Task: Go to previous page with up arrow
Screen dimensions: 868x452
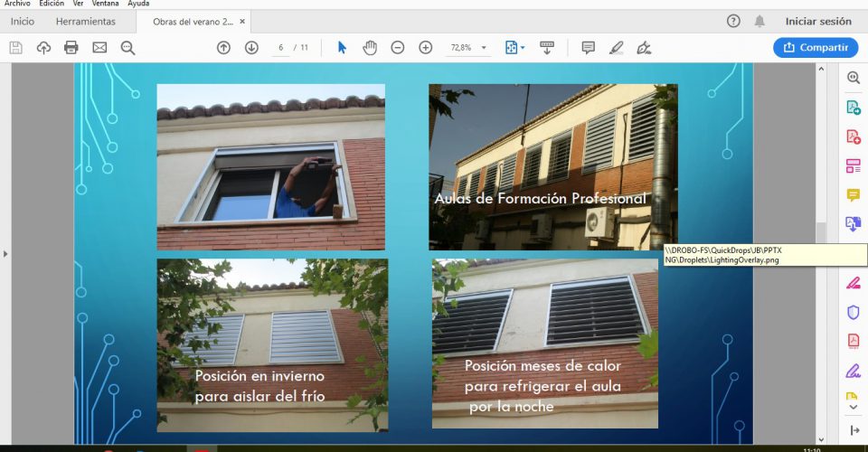Action: [x=223, y=48]
